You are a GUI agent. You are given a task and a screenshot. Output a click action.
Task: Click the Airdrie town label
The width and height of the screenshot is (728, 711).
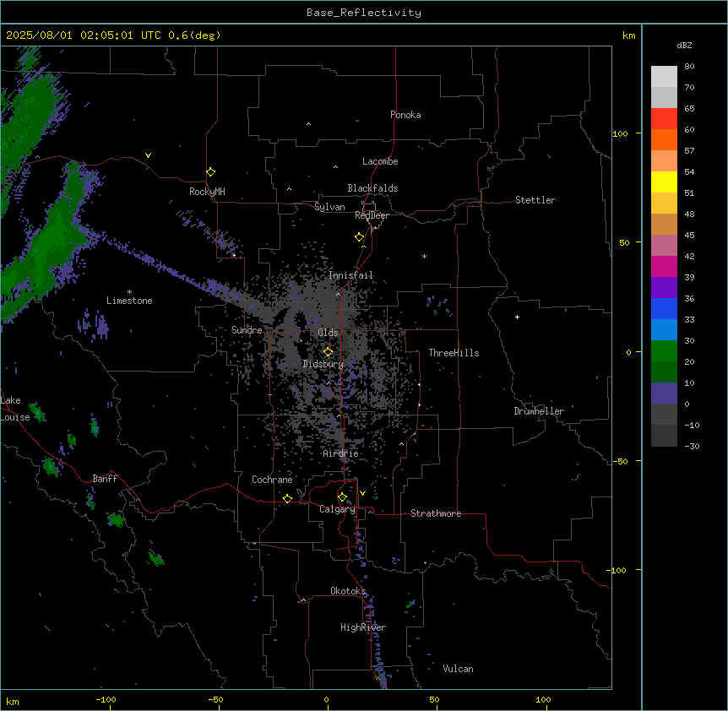[x=341, y=453]
